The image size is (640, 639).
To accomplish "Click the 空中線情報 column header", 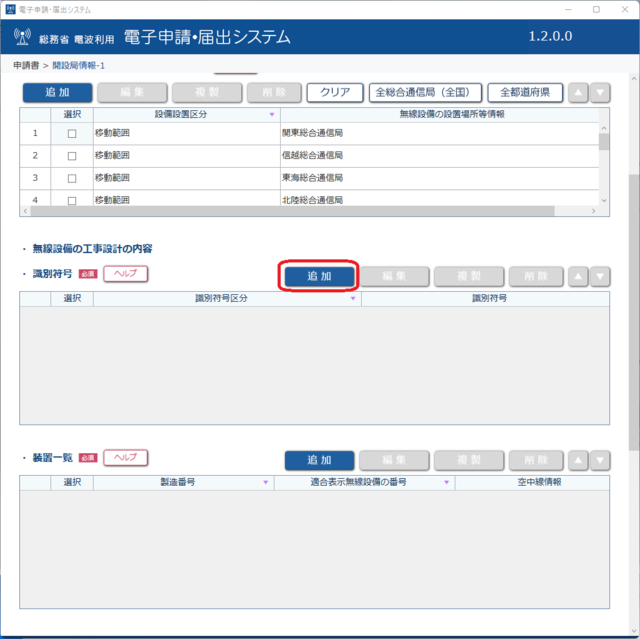I will pos(532,482).
